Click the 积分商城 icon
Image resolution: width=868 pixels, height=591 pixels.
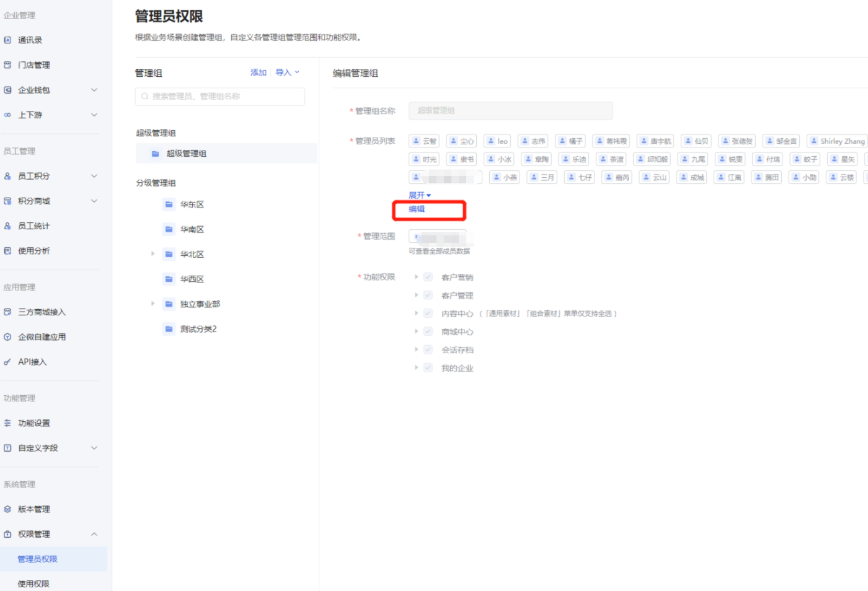pyautogui.click(x=7, y=201)
